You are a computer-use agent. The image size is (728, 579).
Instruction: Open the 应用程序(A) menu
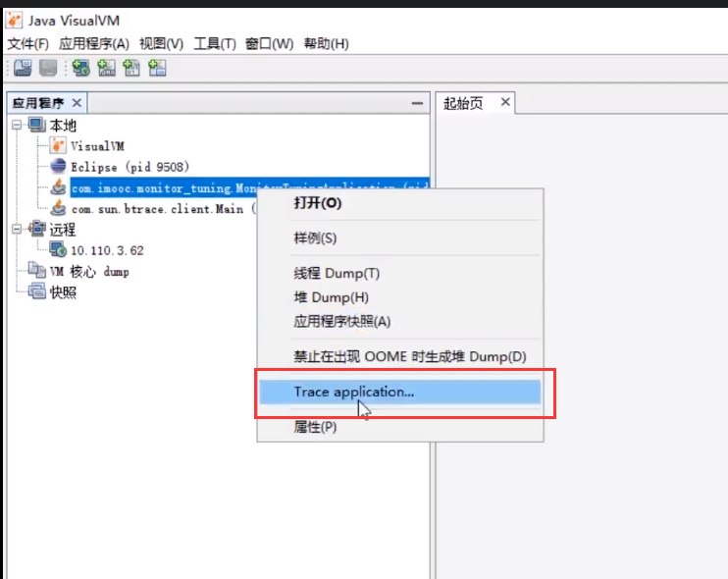coord(94,43)
